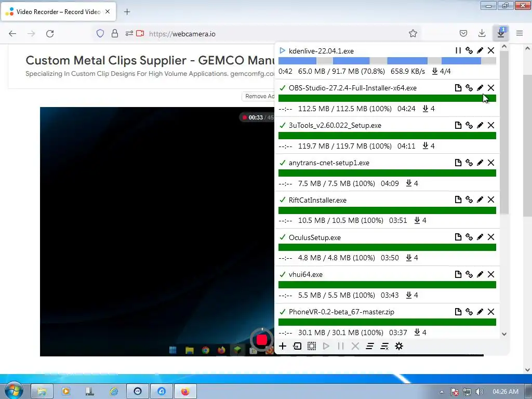Edit the 3uTools_v2.60.022_Setup.exe entry

(x=480, y=125)
